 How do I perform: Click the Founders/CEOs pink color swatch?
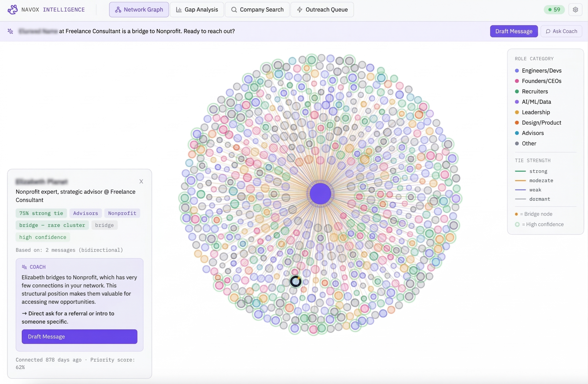[x=517, y=81]
